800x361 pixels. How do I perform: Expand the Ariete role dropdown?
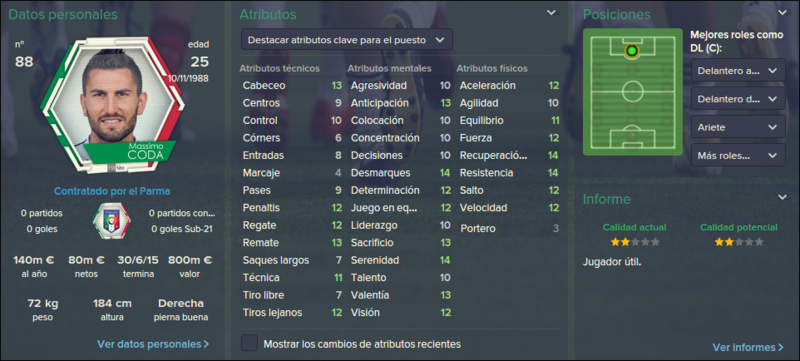738,126
